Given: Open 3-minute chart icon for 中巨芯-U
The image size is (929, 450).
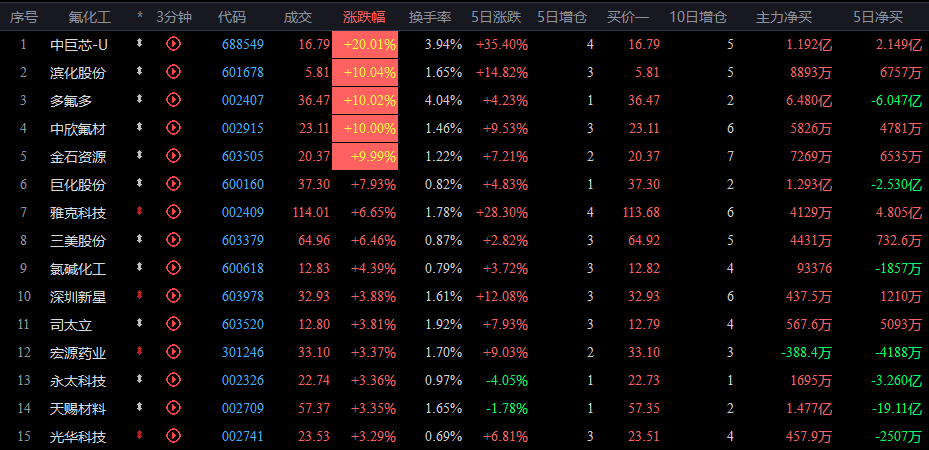Looking at the screenshot, I should pyautogui.click(x=173, y=43).
